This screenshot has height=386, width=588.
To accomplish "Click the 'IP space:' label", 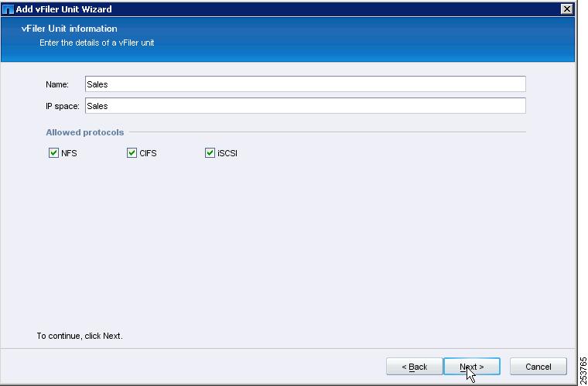I will [x=63, y=106].
